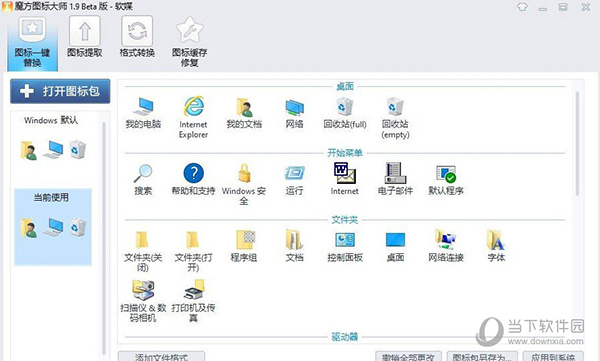Select the 控制面板 icon
Image resolution: width=600 pixels, height=361 pixels.
click(x=345, y=246)
